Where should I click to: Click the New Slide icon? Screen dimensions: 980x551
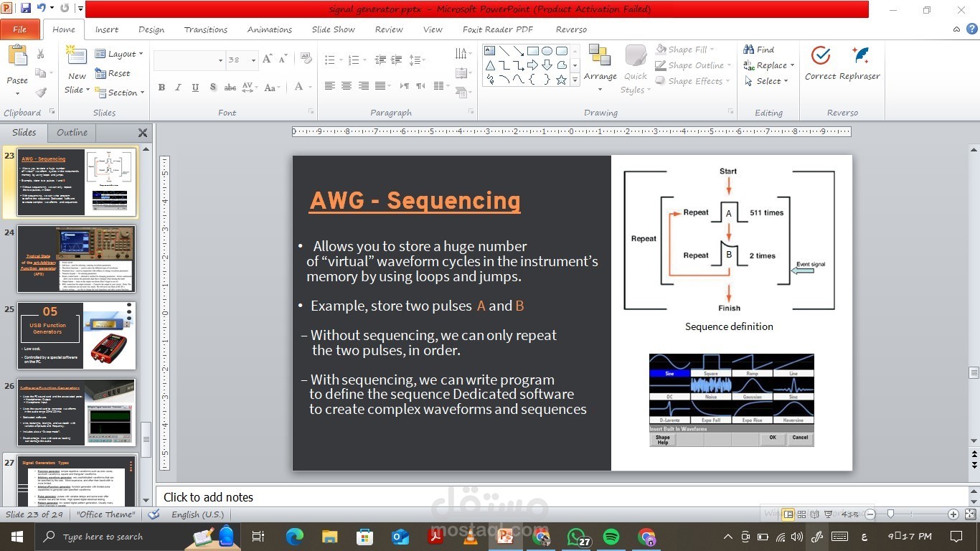click(77, 57)
